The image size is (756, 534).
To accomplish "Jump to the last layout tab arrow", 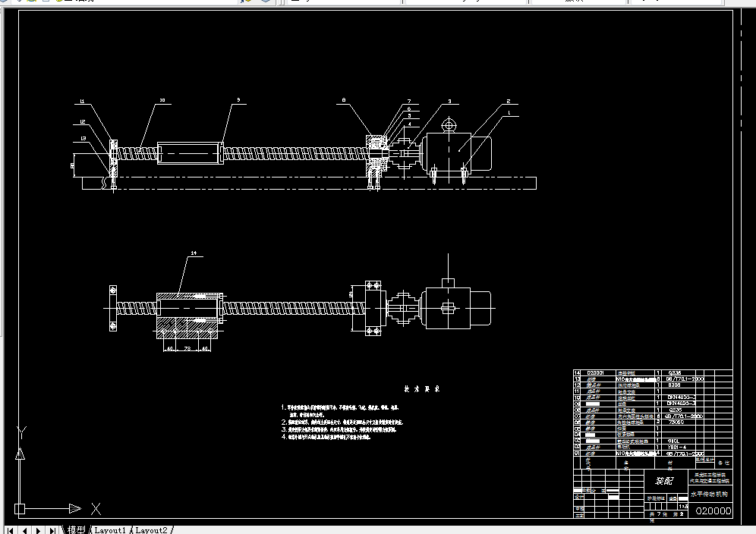I will click(52, 530).
